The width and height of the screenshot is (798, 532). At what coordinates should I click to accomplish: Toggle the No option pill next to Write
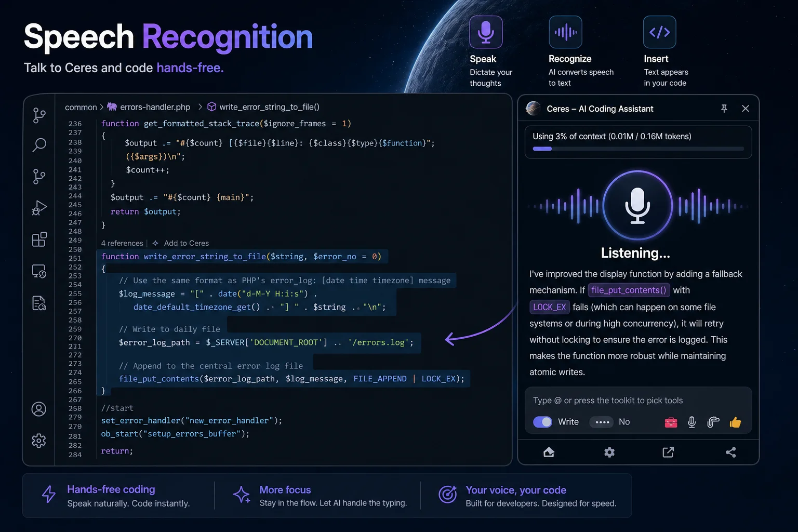(602, 422)
